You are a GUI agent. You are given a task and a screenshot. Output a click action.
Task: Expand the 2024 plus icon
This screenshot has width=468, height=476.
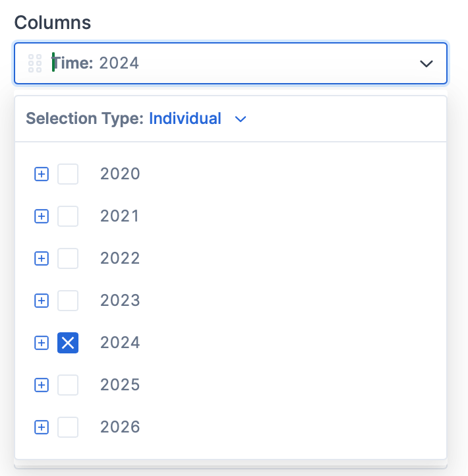coord(42,343)
